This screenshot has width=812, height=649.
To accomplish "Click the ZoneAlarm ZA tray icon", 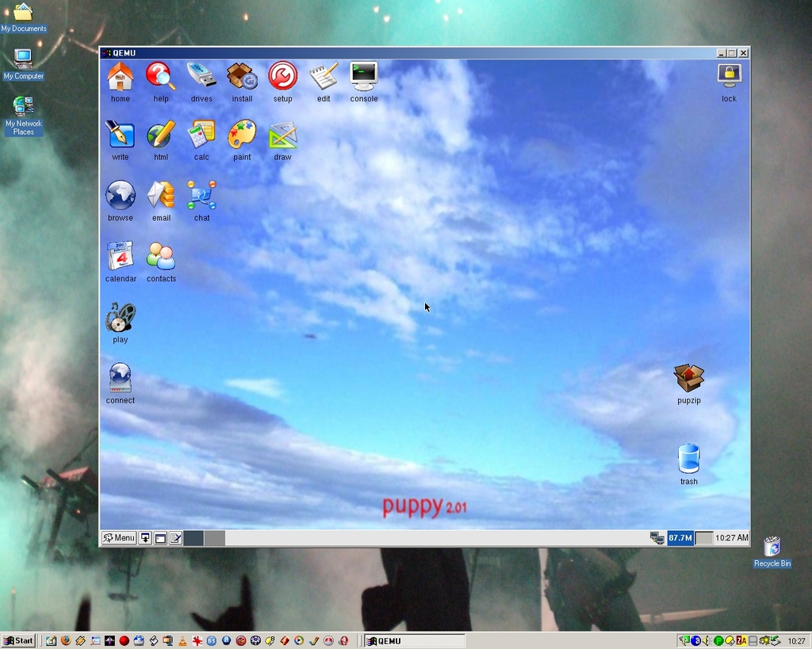I will click(x=741, y=641).
